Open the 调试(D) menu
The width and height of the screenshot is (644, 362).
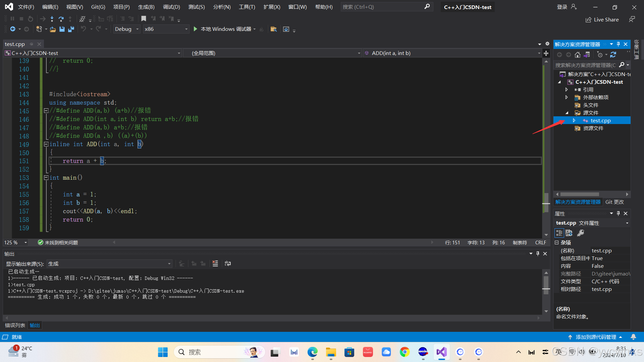tap(171, 7)
